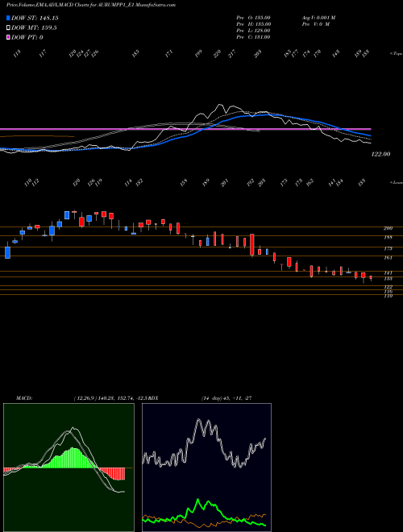Click the chart title mentioning MunafaSutra.com
Image resolution: width=403 pixels, height=532 pixels.
[x=91, y=5]
